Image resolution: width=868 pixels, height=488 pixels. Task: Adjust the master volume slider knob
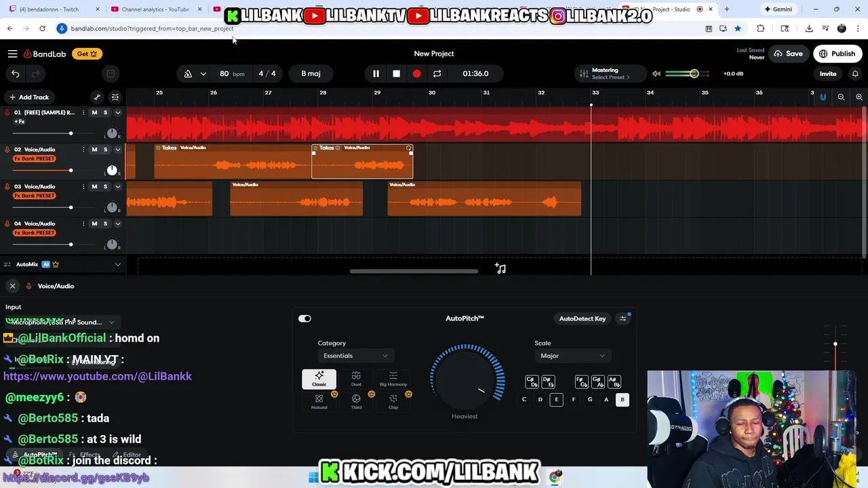pos(694,73)
